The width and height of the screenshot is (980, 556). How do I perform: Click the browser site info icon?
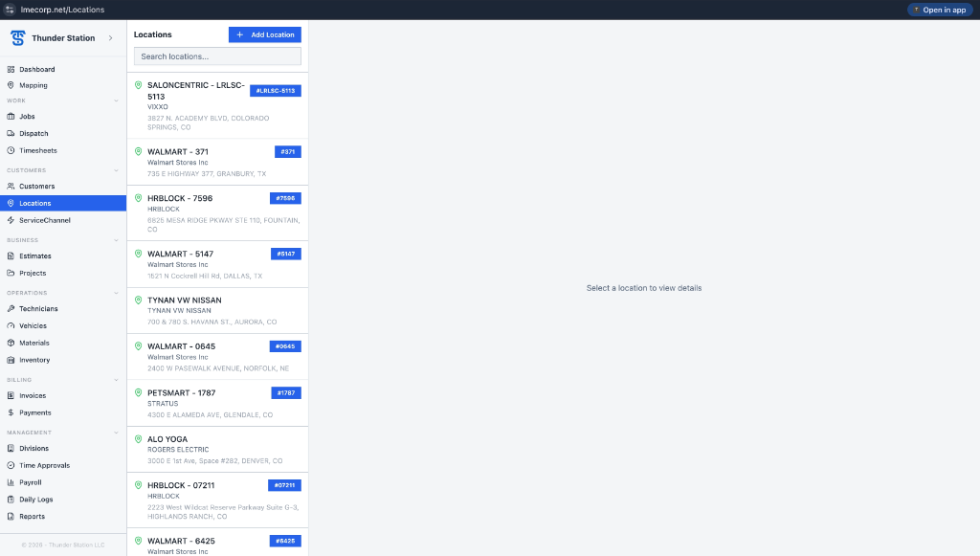click(x=10, y=10)
